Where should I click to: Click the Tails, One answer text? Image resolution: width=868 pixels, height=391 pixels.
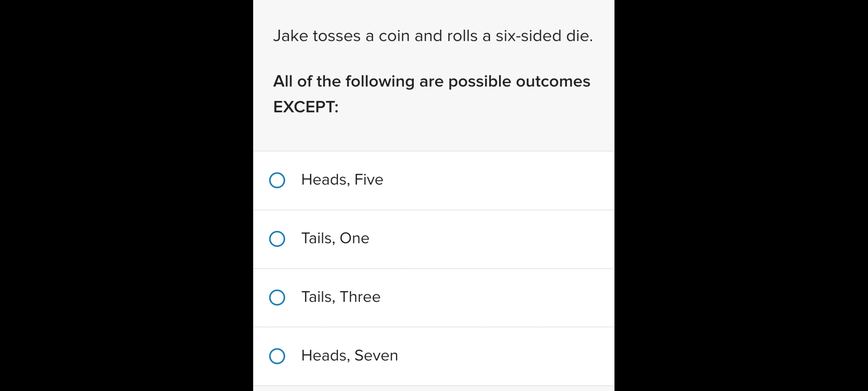(335, 238)
